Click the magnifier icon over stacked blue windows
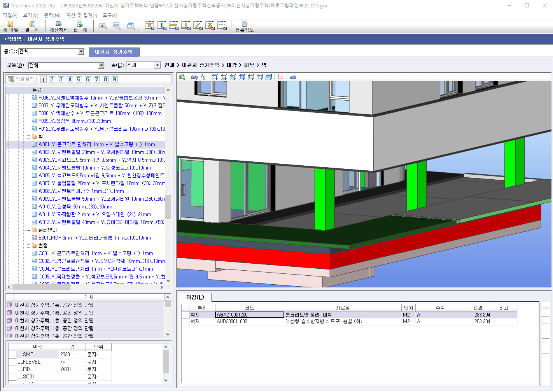This screenshot has width=553, height=392. pos(131,26)
